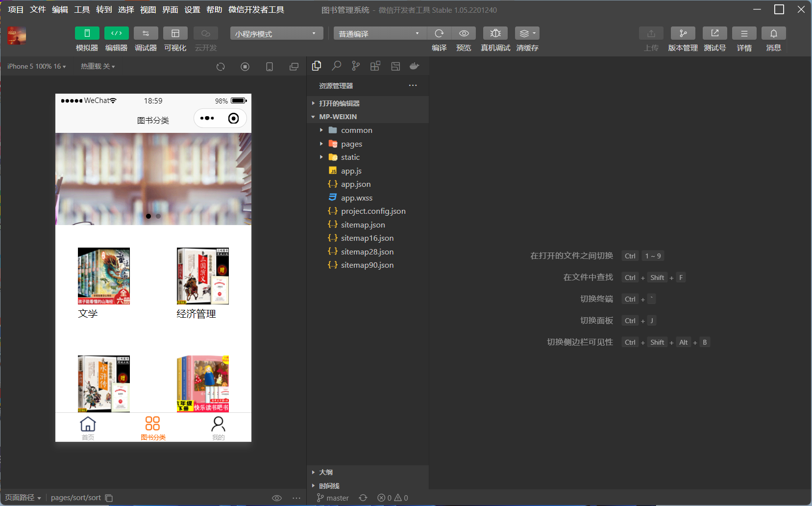
Task: Click the clear cache (清缓存) icon
Action: pos(527,33)
